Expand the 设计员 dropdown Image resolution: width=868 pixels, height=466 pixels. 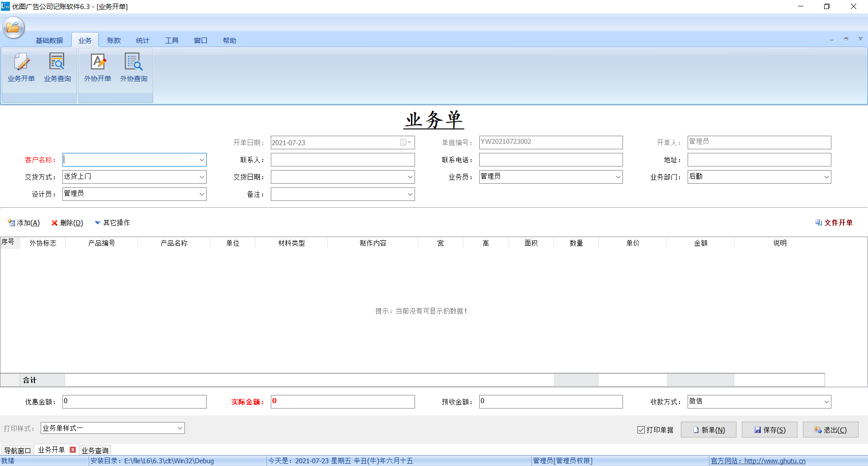pyautogui.click(x=202, y=194)
